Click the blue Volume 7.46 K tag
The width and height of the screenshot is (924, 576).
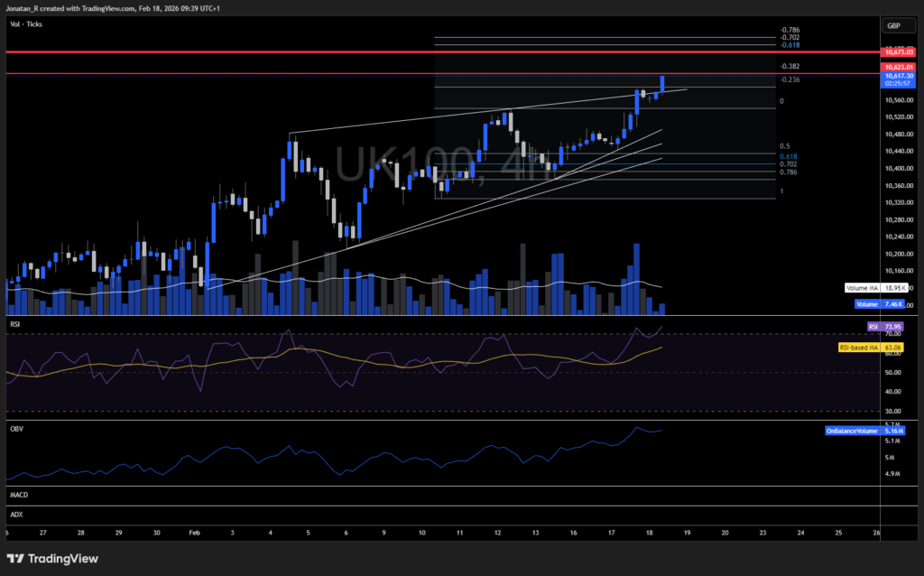pyautogui.click(x=879, y=305)
